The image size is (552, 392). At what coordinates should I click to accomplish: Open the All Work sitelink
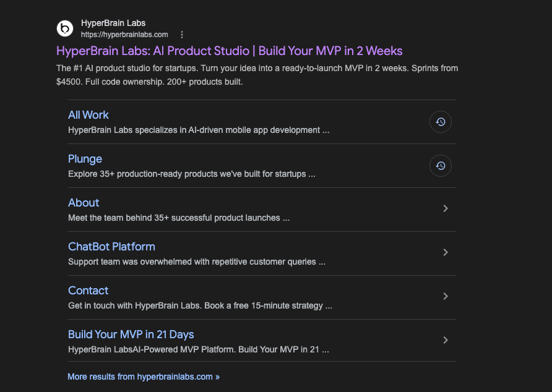88,115
